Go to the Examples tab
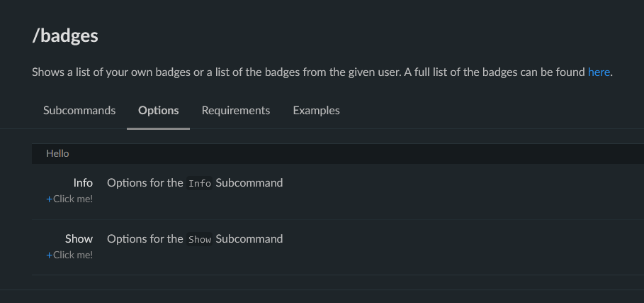The height and width of the screenshot is (303, 644). (316, 111)
